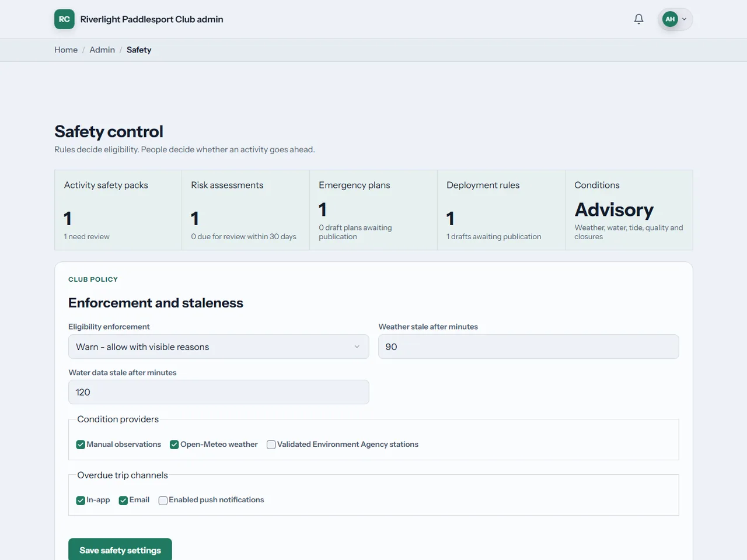
Task: Click the Weather stale after minutes field
Action: (529, 346)
